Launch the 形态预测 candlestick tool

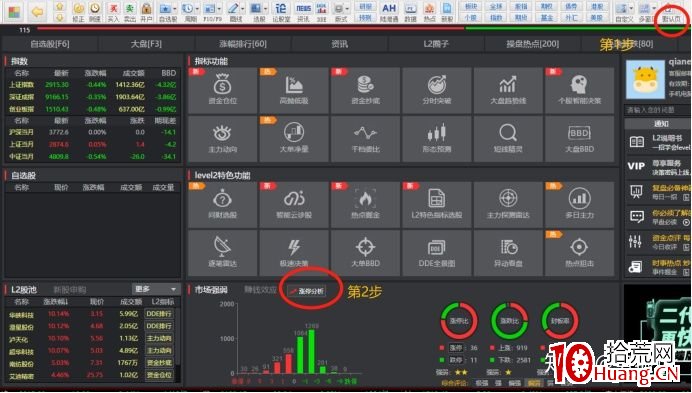coord(436,139)
